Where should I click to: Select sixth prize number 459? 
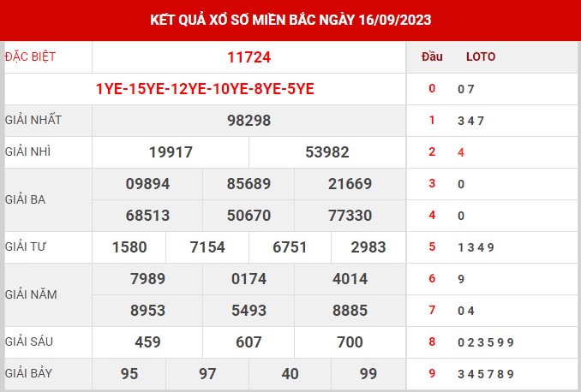(x=148, y=342)
